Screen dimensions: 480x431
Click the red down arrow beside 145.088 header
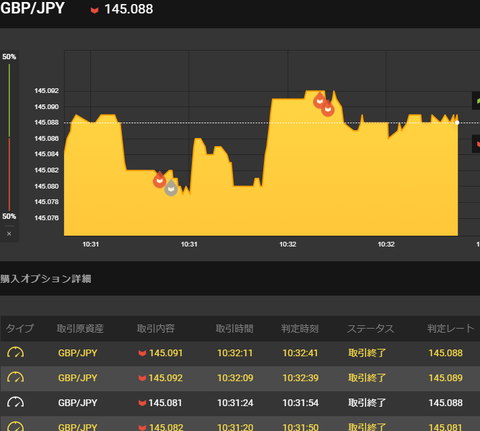pos(95,10)
